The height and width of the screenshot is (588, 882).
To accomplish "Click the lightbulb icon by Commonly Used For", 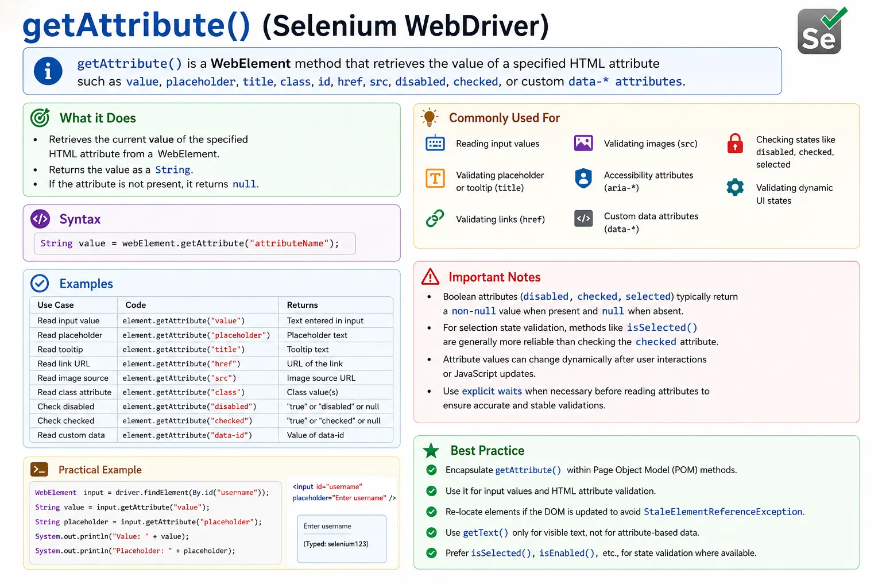I will click(x=430, y=117).
